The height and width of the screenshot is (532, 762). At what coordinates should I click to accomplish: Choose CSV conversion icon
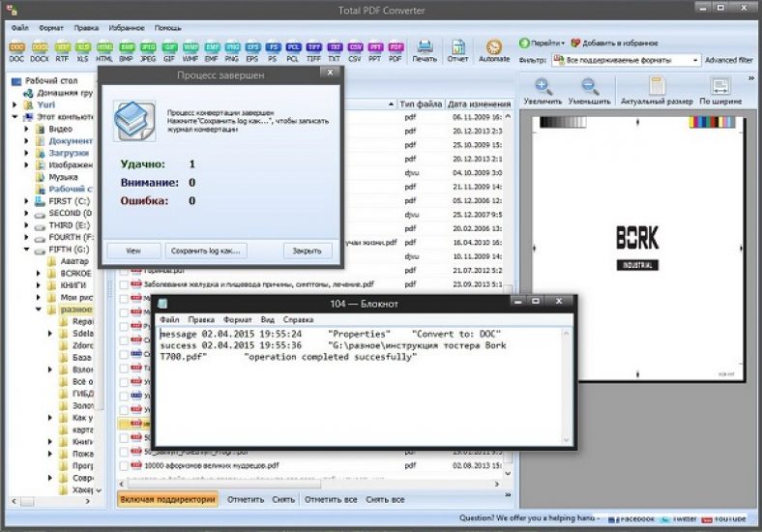pyautogui.click(x=355, y=51)
